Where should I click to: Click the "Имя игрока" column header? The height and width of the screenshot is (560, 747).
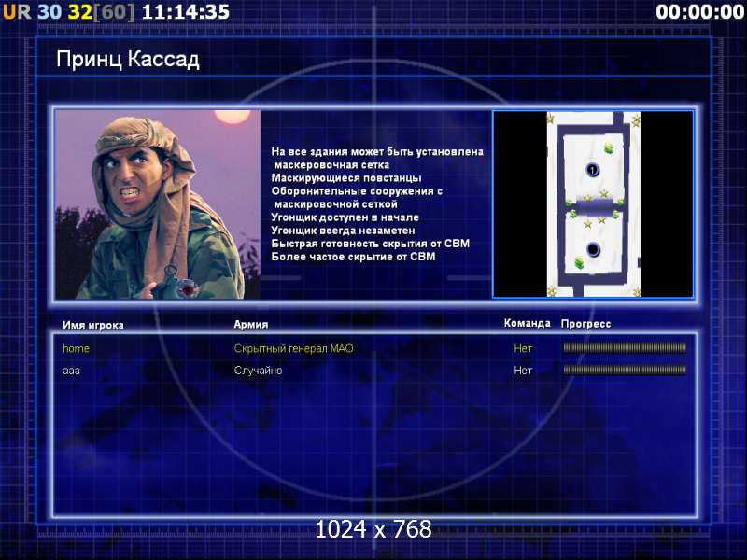pyautogui.click(x=93, y=325)
